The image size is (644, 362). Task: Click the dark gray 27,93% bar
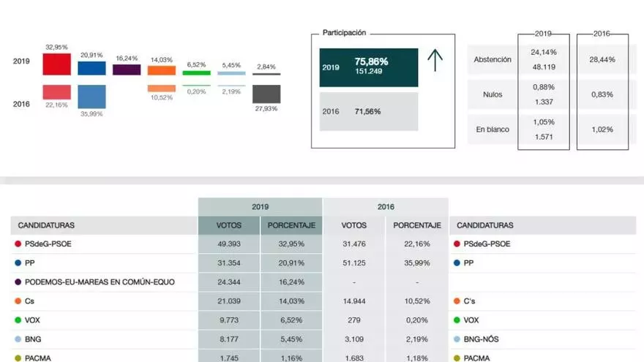click(x=266, y=94)
